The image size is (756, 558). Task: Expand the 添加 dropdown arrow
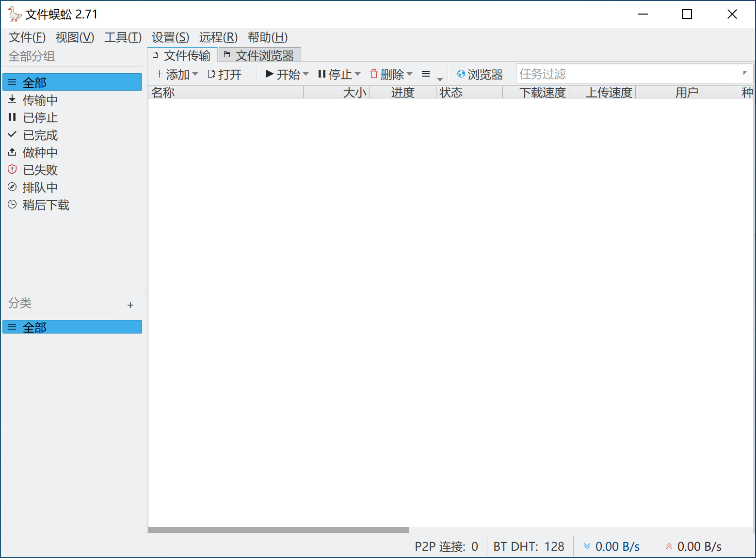click(195, 74)
